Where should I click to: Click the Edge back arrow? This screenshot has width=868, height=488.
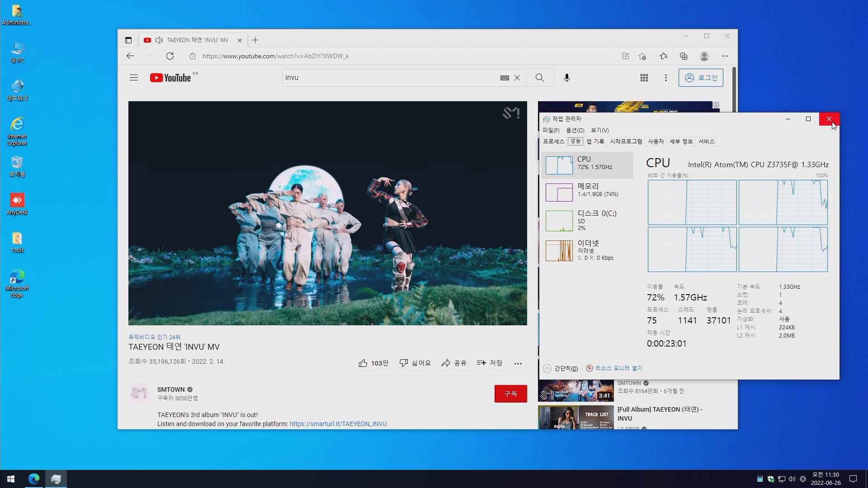(x=130, y=56)
